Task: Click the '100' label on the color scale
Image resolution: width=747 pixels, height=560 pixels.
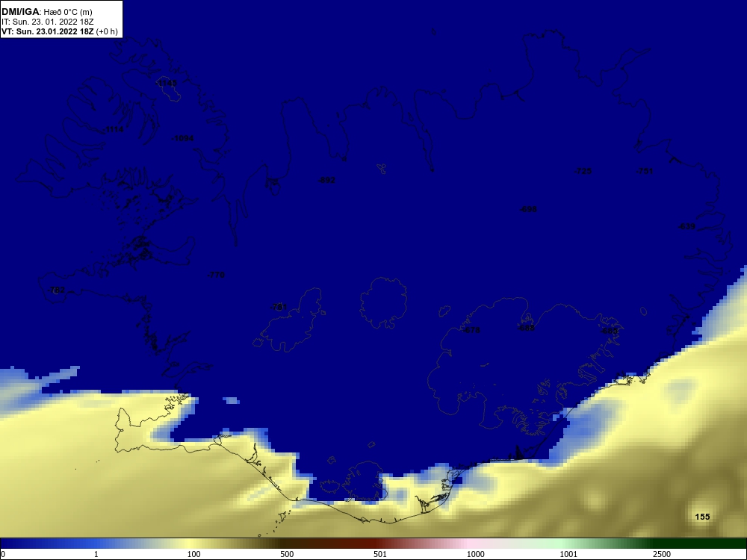Action: (194, 554)
